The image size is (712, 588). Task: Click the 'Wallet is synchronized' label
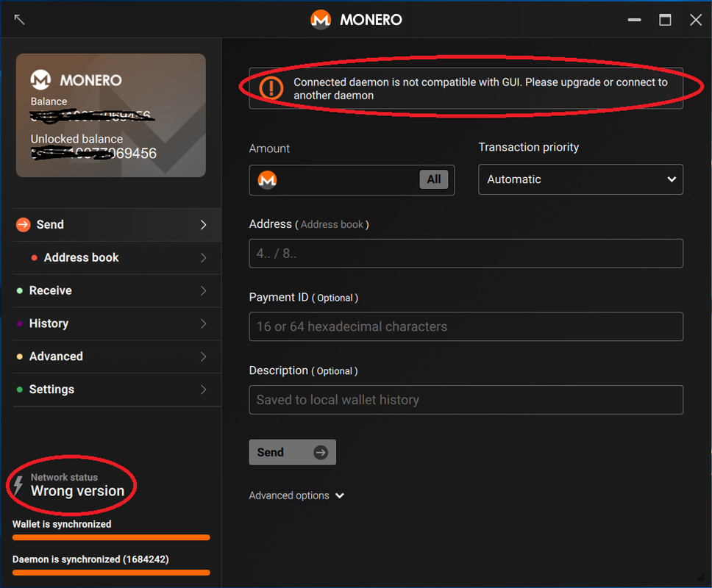(62, 524)
